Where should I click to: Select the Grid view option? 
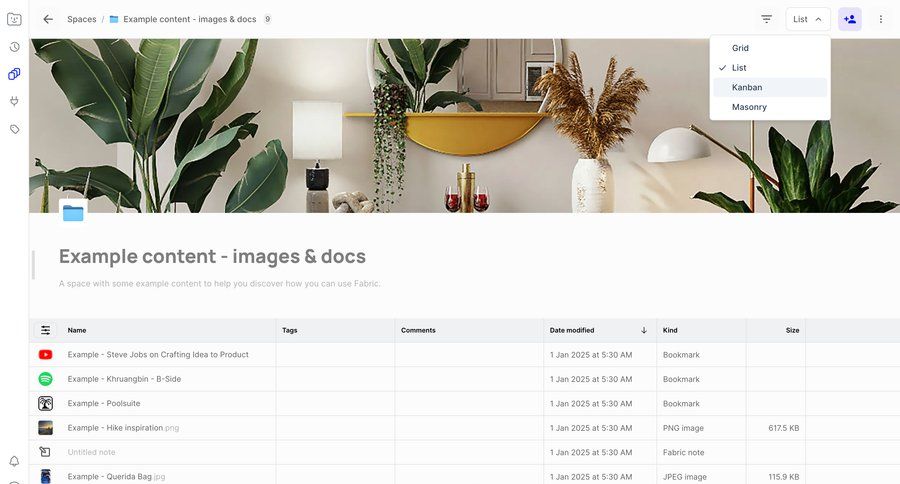coord(770,48)
